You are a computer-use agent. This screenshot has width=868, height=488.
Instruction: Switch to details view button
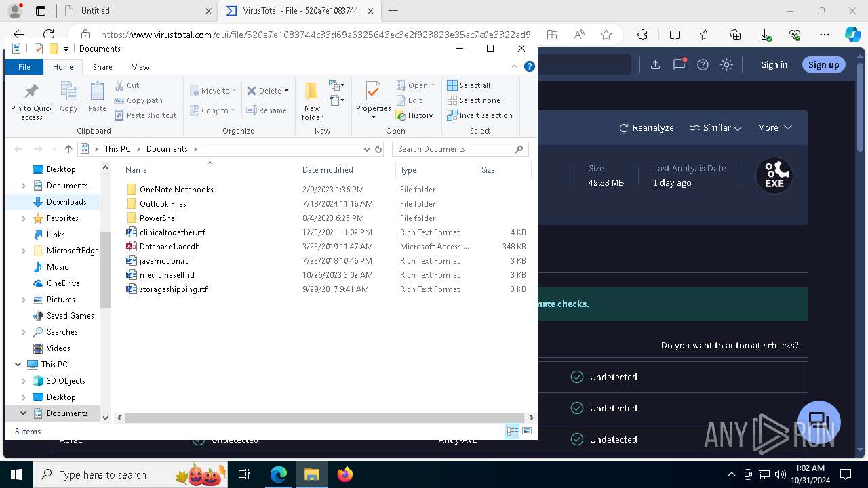coord(512,431)
